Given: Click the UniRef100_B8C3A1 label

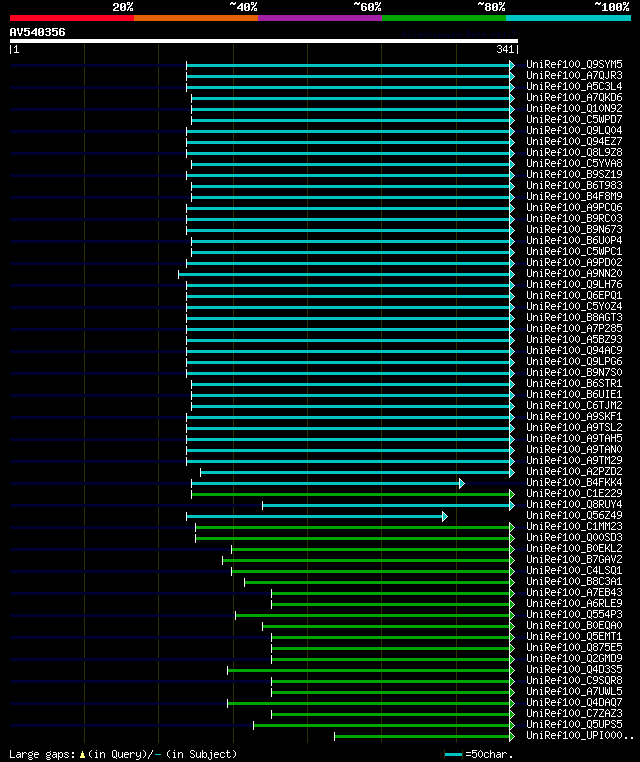Looking at the screenshot, I should (574, 581).
